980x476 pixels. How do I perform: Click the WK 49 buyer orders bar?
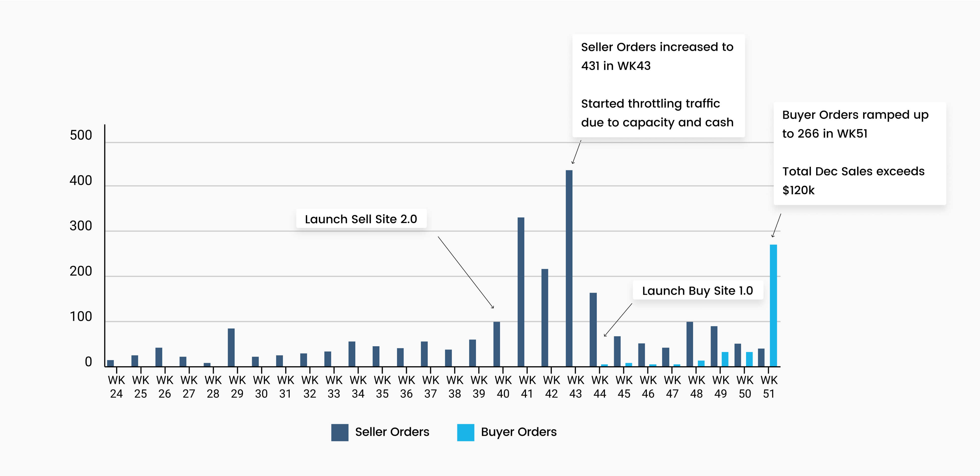pos(725,359)
